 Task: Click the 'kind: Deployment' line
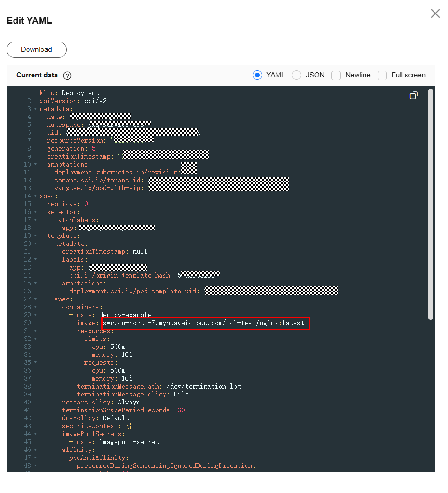(69, 93)
